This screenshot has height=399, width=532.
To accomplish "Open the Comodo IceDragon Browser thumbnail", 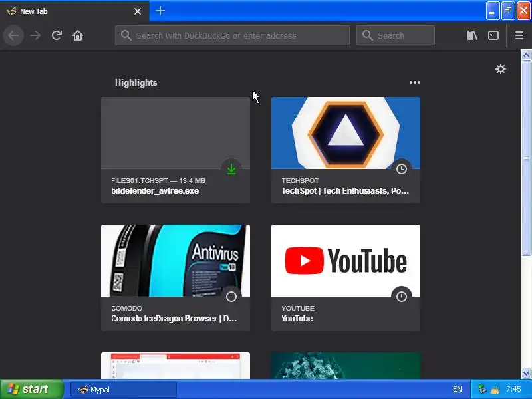I will [x=176, y=261].
